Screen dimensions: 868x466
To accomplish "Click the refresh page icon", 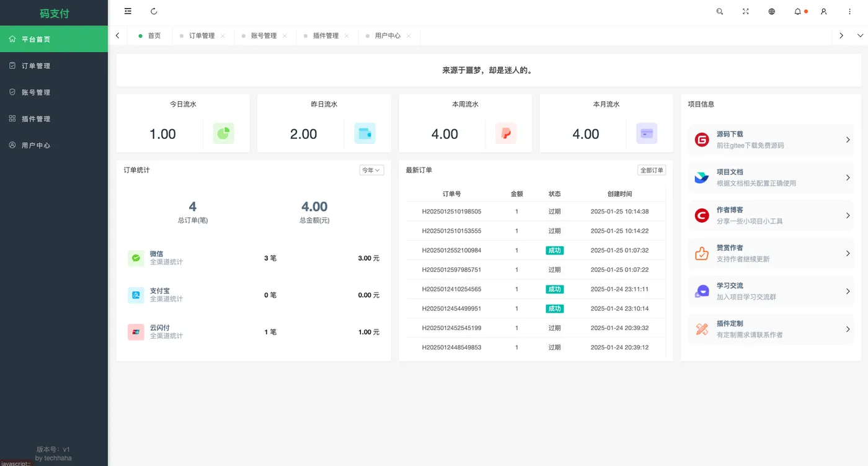I will click(154, 11).
